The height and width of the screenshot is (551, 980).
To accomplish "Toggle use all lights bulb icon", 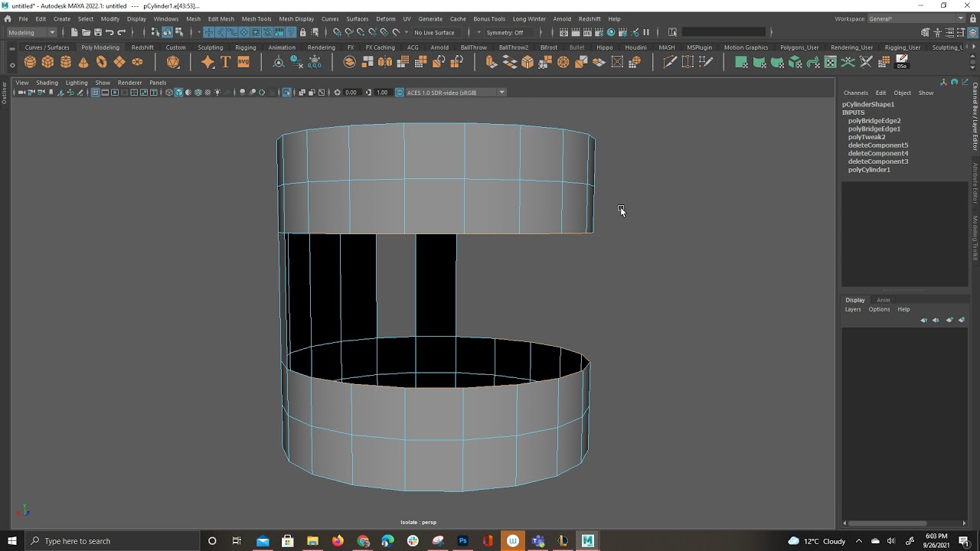I will pos(217,93).
